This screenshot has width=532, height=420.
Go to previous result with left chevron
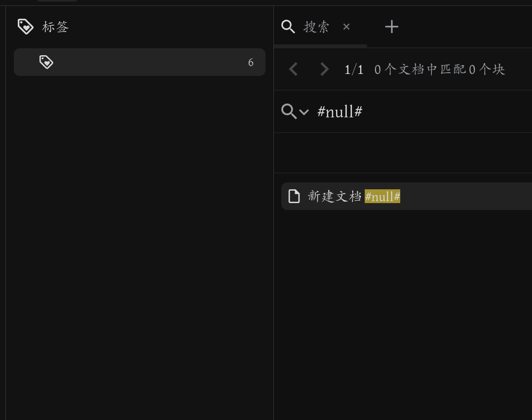point(293,69)
